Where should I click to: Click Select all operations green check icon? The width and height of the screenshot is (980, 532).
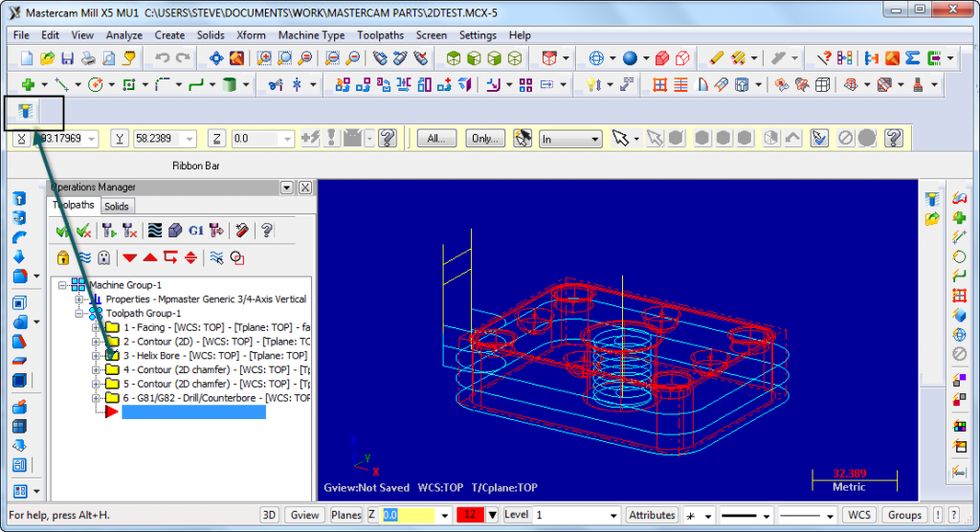pyautogui.click(x=62, y=231)
